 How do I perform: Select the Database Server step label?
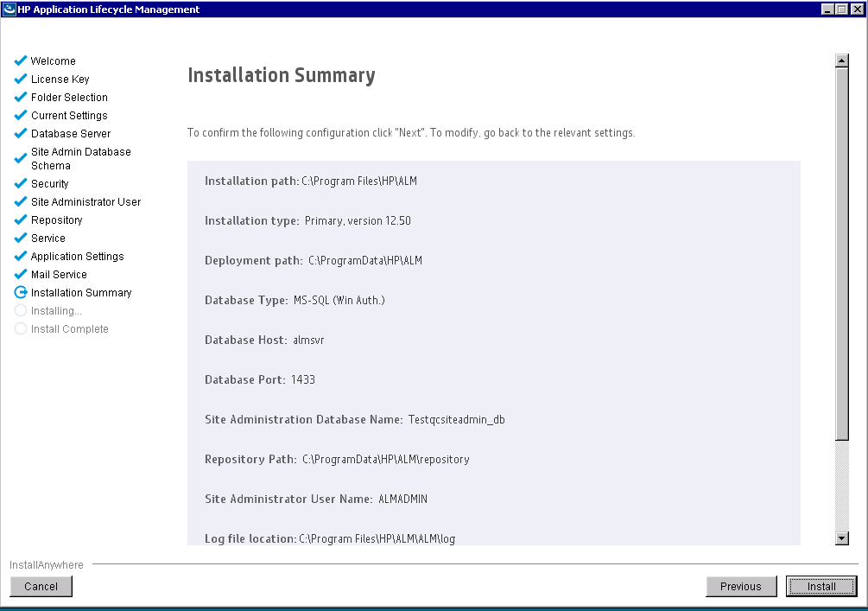pos(71,133)
